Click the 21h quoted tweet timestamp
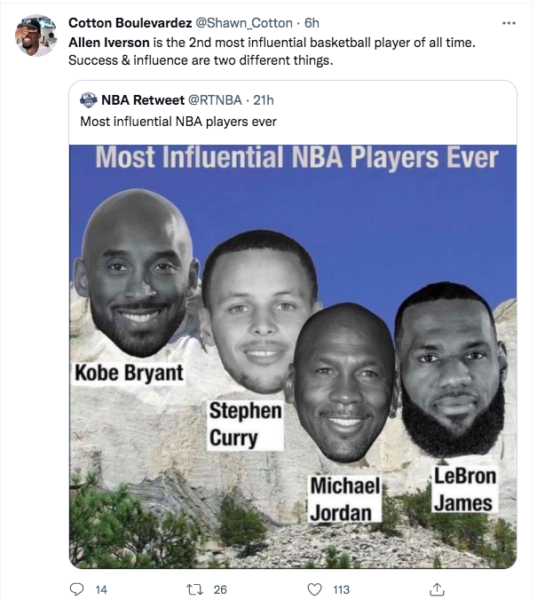The width and height of the screenshot is (537, 600). tap(263, 100)
